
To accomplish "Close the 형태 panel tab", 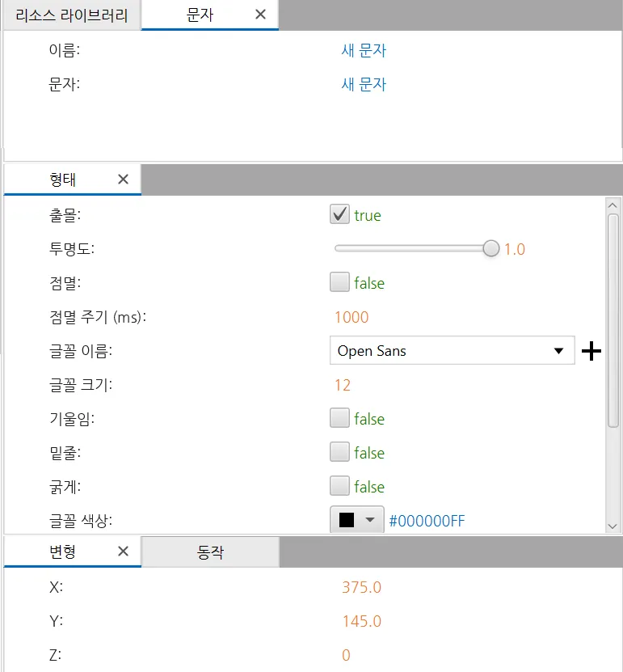I will click(x=124, y=180).
